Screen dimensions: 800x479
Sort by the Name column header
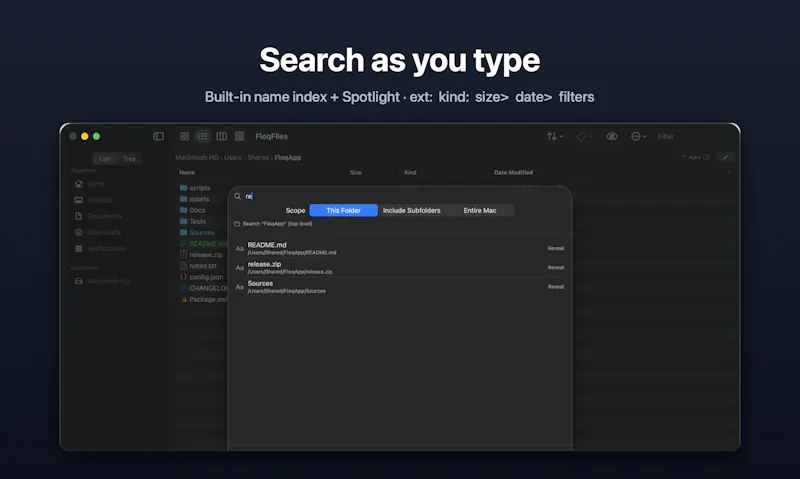coord(187,172)
